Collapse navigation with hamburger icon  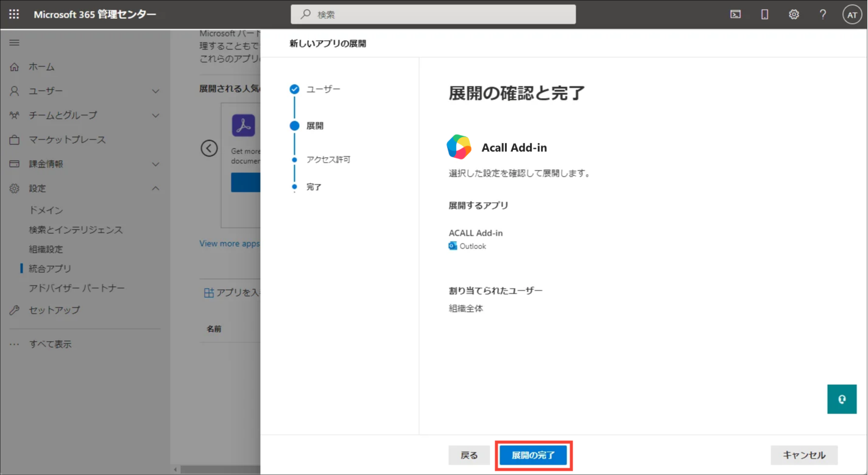tap(14, 43)
